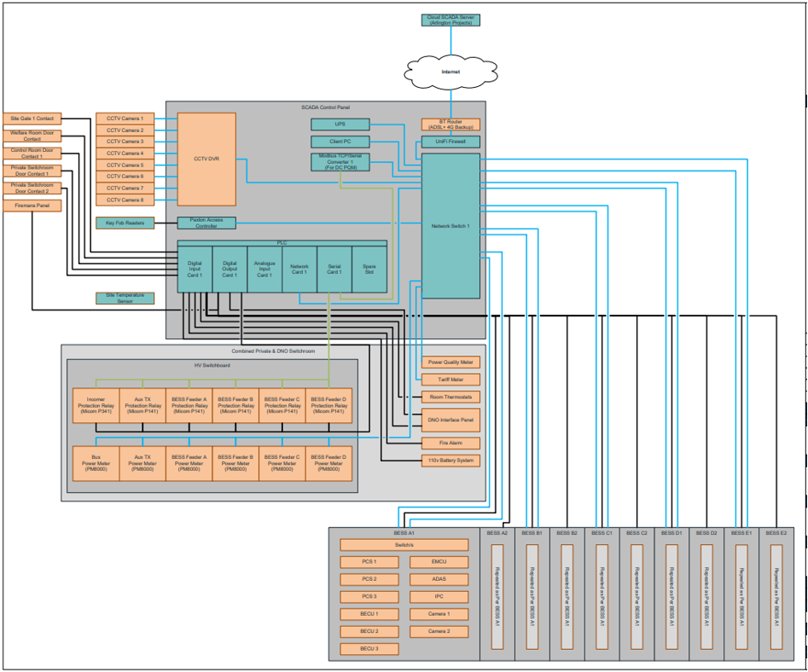
Task: Select the PLC Spare Slot
Action: (x=369, y=269)
